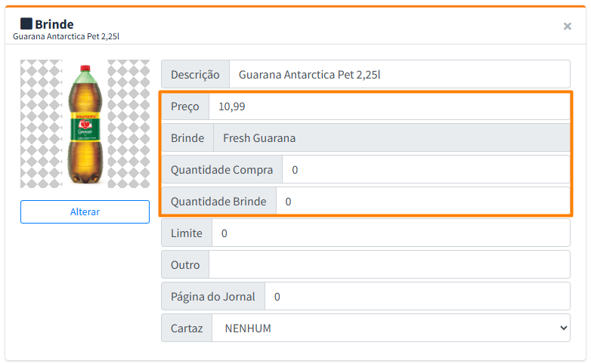Click the Guarana bottle product image
The height and width of the screenshot is (364, 591).
[x=85, y=124]
